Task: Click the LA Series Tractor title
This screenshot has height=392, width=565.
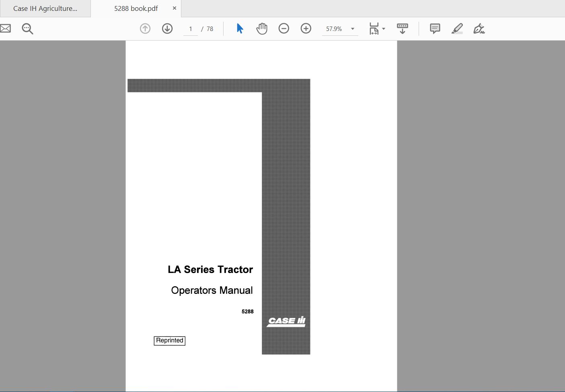Action: (x=210, y=269)
